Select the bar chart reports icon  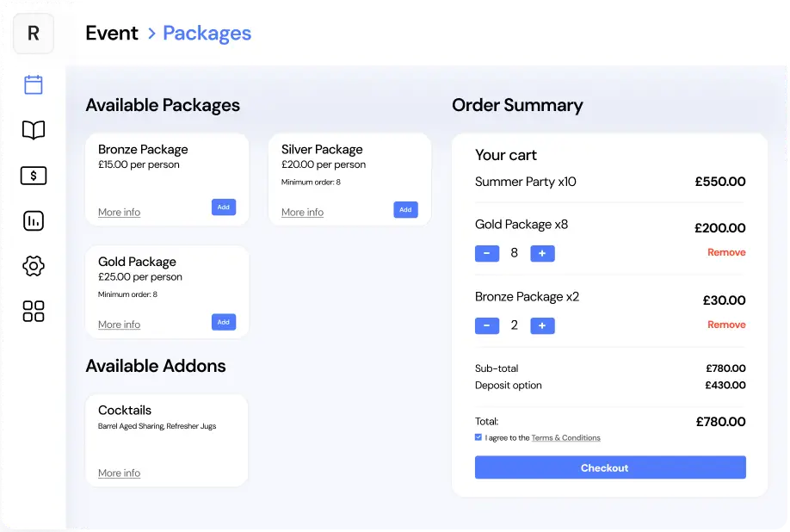pos(34,221)
